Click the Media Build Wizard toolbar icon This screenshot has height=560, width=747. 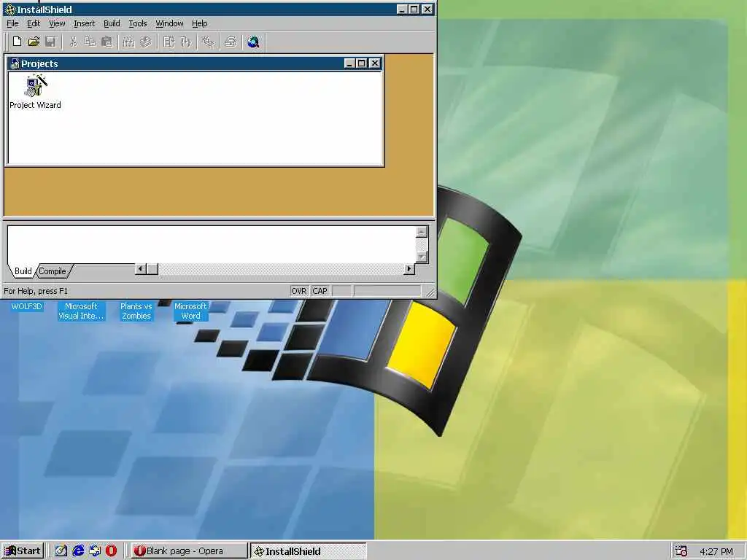click(x=128, y=42)
